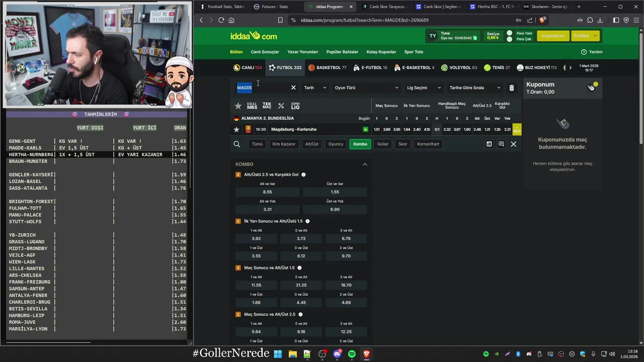Show more sports with right arrow

570,67
